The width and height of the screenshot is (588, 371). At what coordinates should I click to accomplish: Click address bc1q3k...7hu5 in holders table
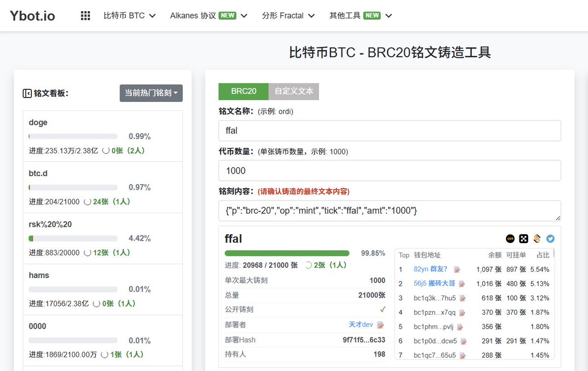click(435, 298)
